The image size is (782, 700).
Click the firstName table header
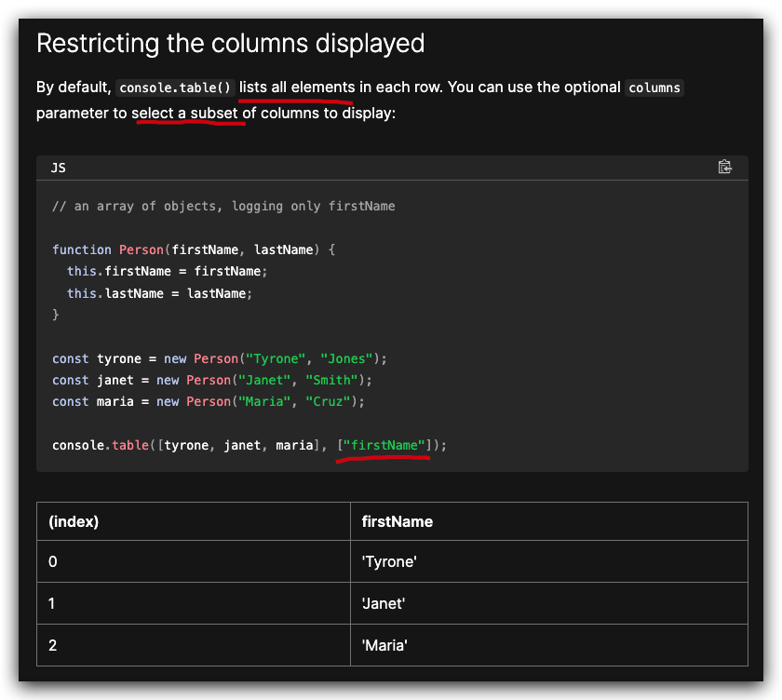(549, 521)
